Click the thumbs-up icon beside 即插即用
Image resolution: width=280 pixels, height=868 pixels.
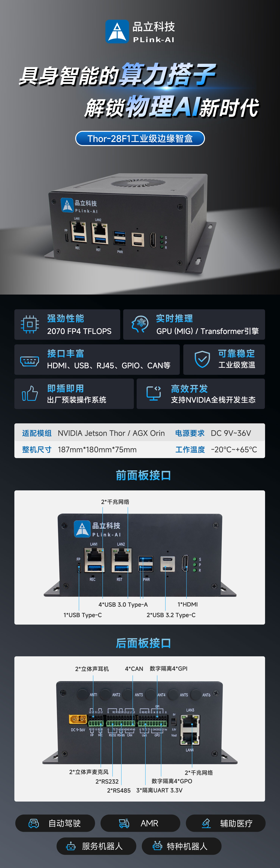[30, 393]
